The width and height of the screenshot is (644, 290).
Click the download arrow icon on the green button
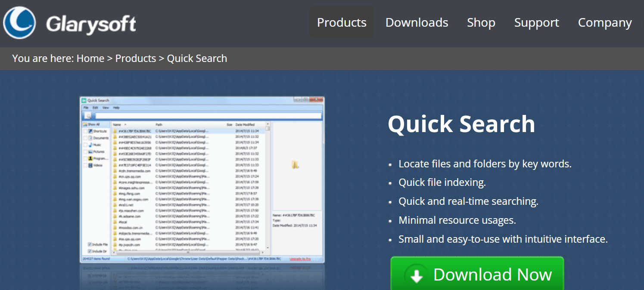click(416, 275)
